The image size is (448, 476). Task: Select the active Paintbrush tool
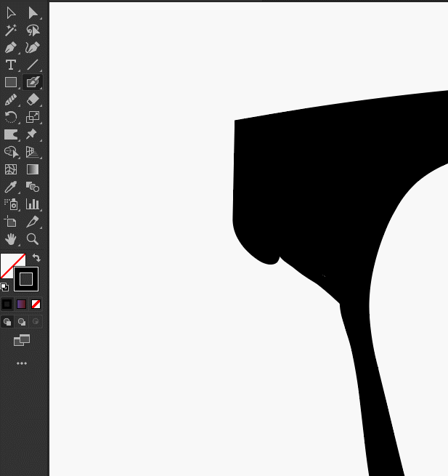click(33, 82)
